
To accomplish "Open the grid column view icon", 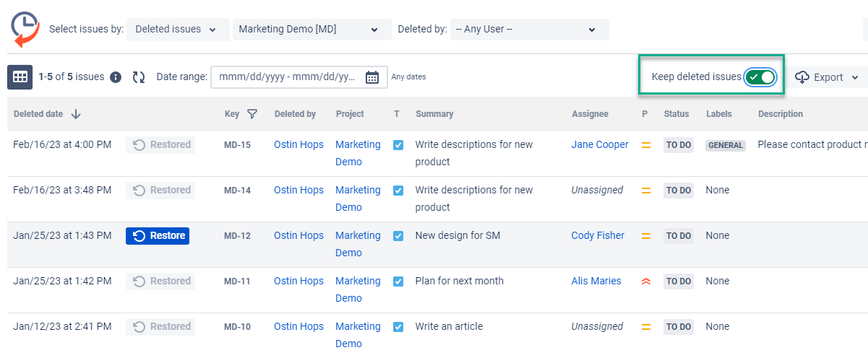I will (x=20, y=77).
